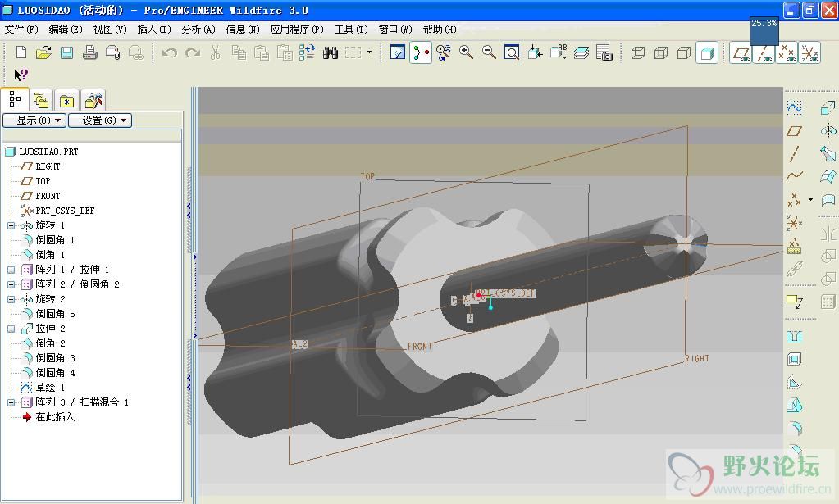The height and width of the screenshot is (504, 839).
Task: Open the Layers icon in the toolbar
Action: click(x=581, y=52)
